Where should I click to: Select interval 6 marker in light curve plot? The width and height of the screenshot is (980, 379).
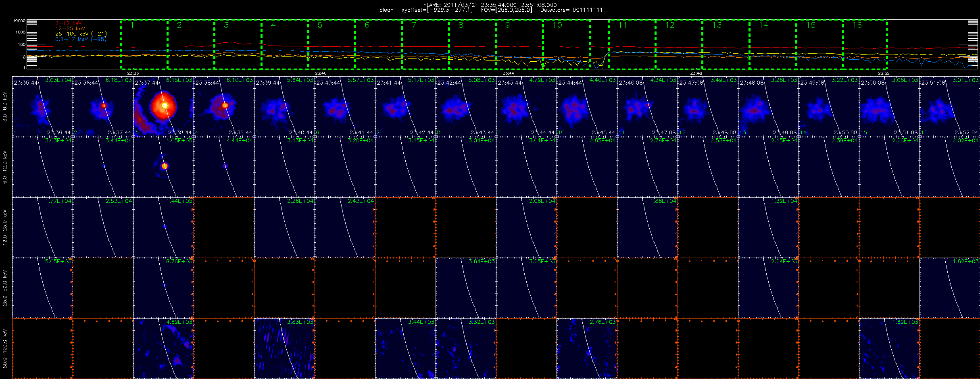click(x=367, y=25)
